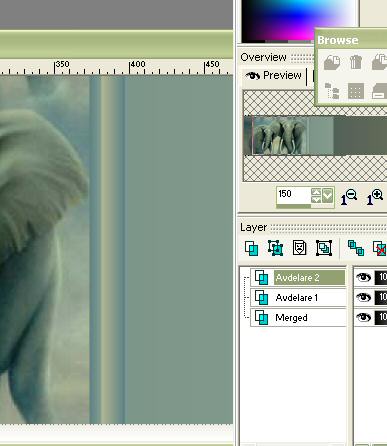Click the Delete Layer icon with red X
387x446 pixels.
pos(380,249)
